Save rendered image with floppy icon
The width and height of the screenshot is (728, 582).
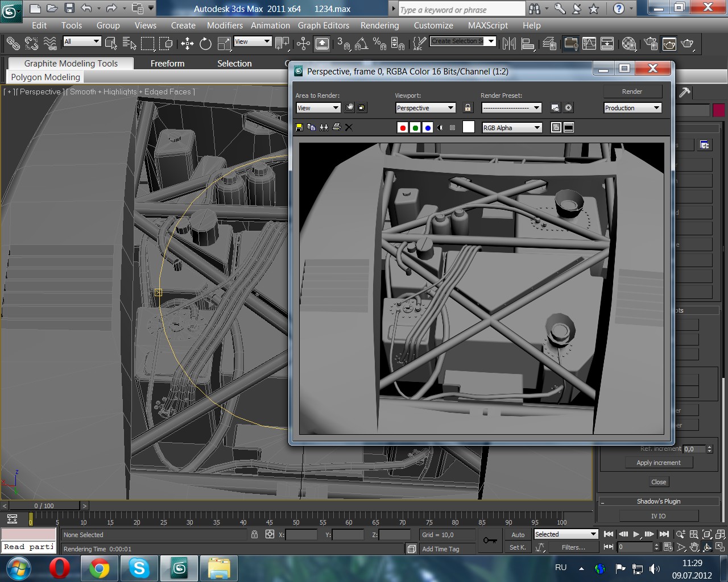tap(299, 127)
